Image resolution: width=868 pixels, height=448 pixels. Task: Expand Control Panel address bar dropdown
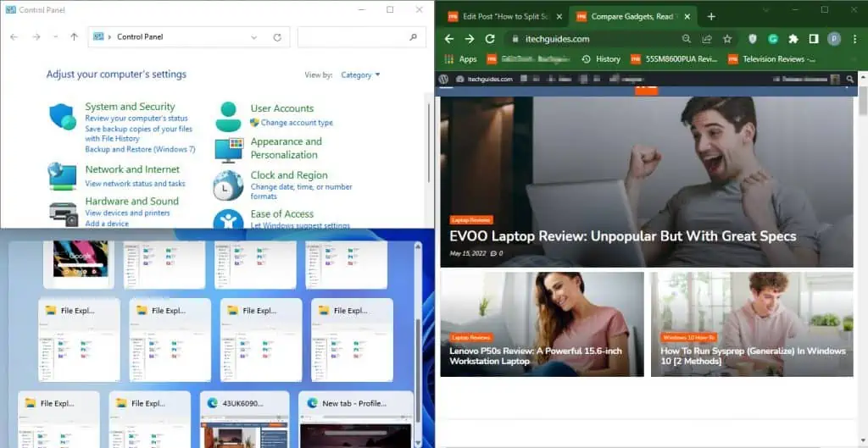(253, 37)
